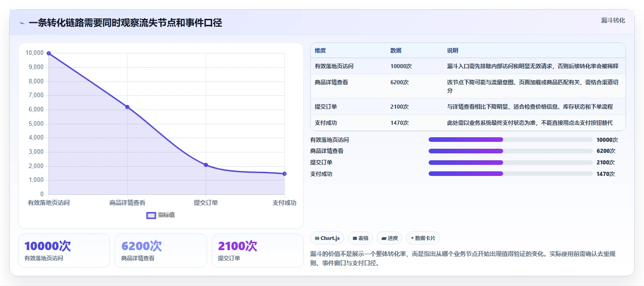The image size is (644, 286).
Task: Click the card title 一条转化链路需要同时观察流失节点和事件口径
Action: point(125,23)
